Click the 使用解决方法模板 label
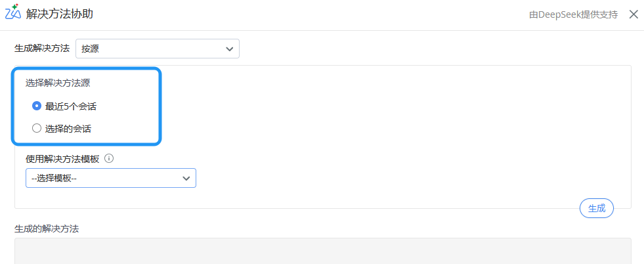Viewport: 644px width, 264px height. [62, 158]
